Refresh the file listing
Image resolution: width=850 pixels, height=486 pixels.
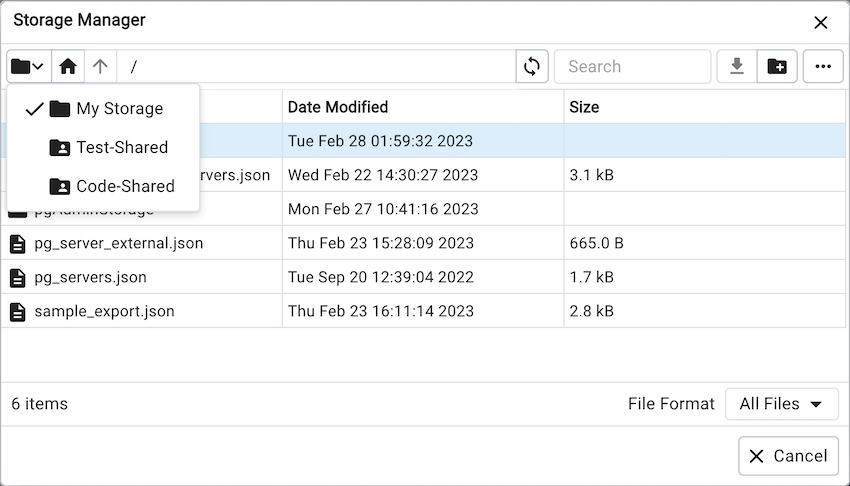pos(532,67)
